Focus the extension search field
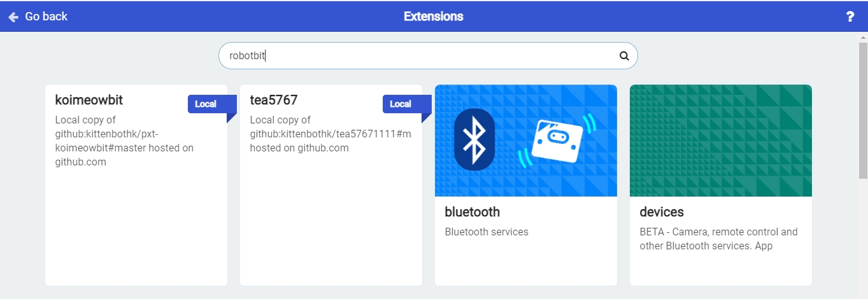The height and width of the screenshot is (299, 868). click(x=428, y=56)
